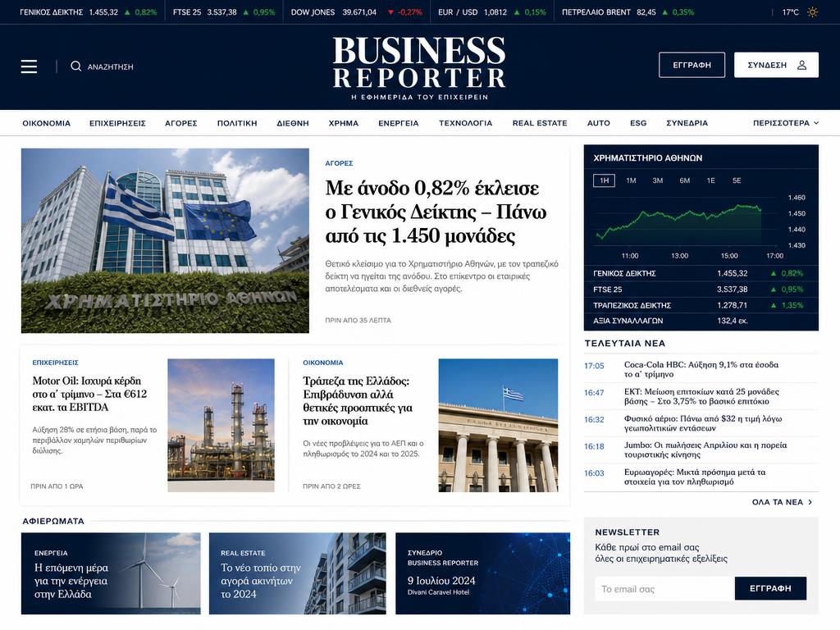
Task: Open the ΣΥΝΕΔΡΙΑ nav item
Action: click(687, 123)
